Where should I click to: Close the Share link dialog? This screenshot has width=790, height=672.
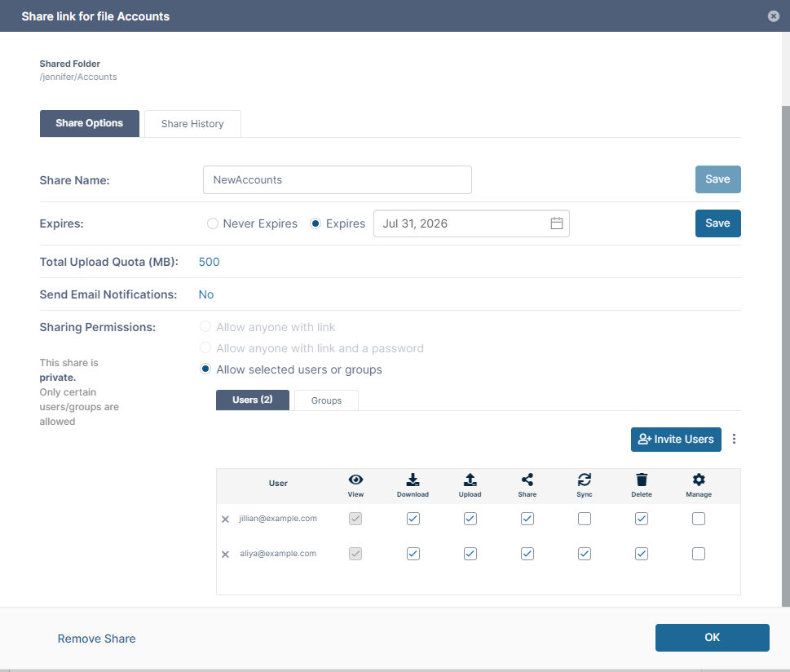(774, 16)
